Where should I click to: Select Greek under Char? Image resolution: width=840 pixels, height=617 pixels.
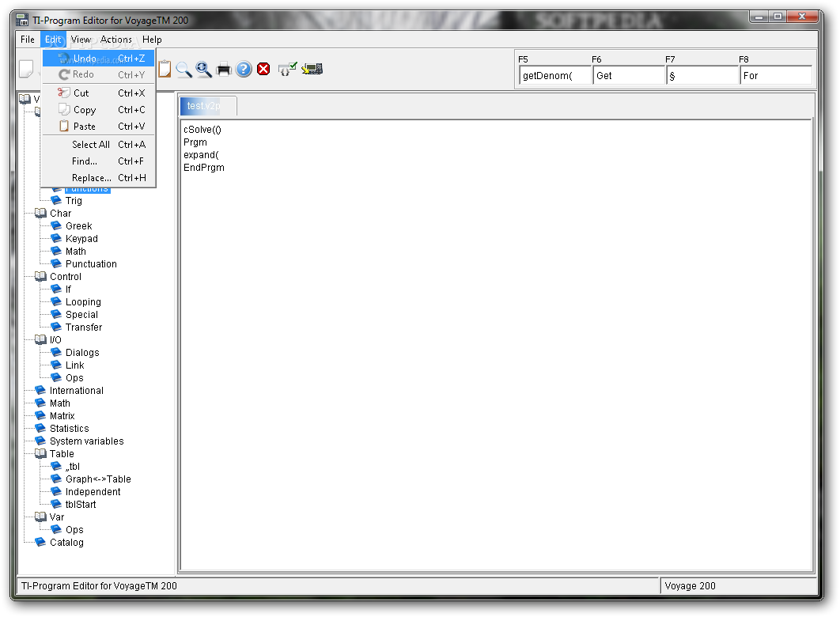(79, 226)
